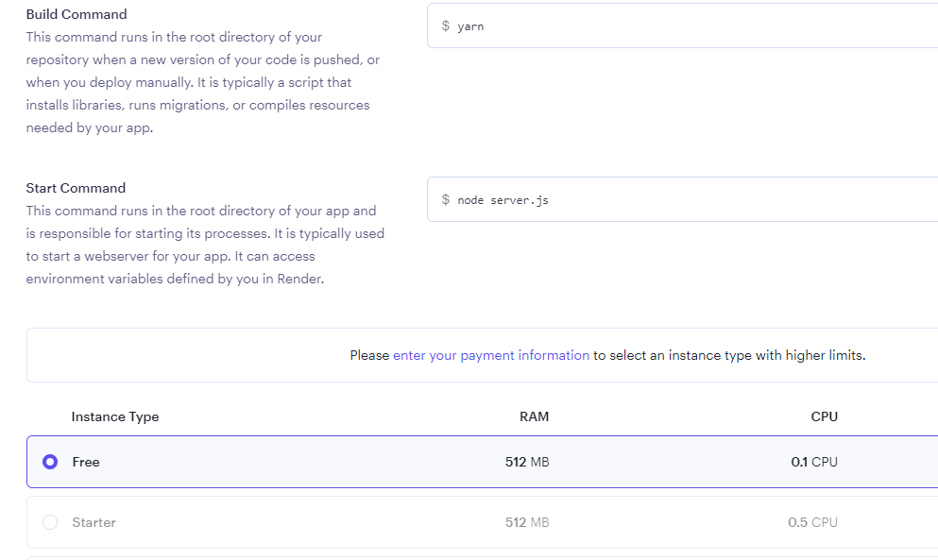Select the Free instance type radio button
This screenshot has height=560, width=938.
pyautogui.click(x=51, y=462)
